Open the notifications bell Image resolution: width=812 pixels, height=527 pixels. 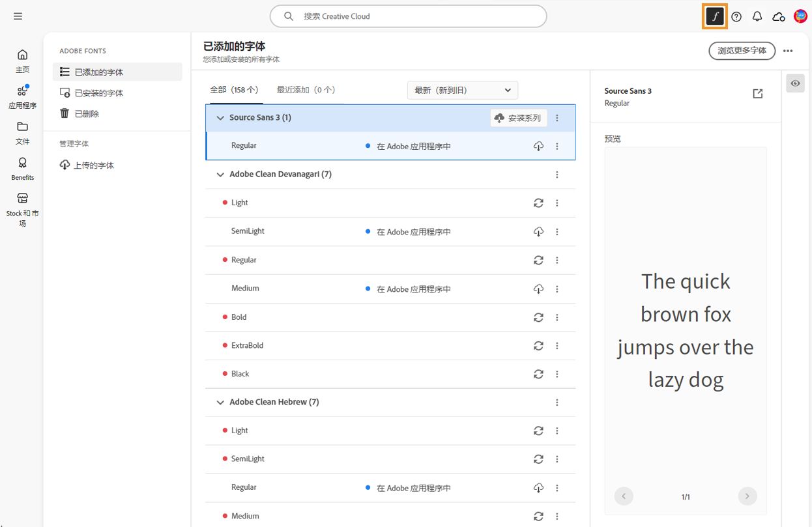click(757, 17)
